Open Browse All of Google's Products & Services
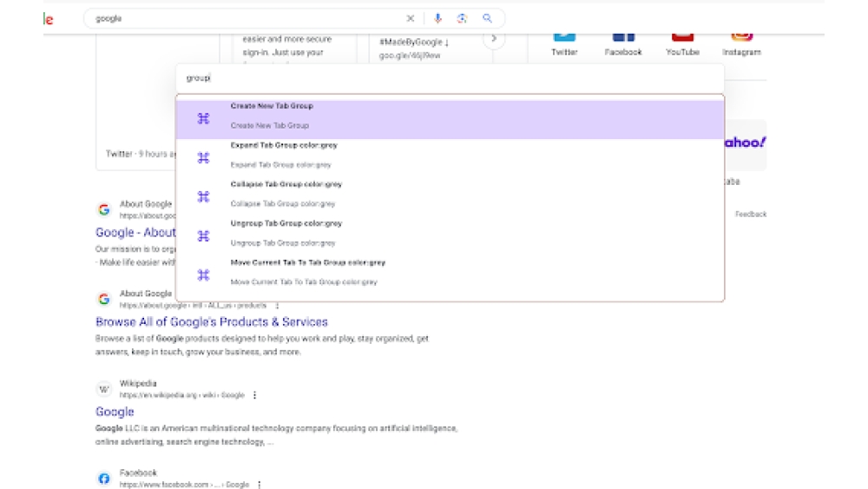868x489 pixels. (x=212, y=321)
